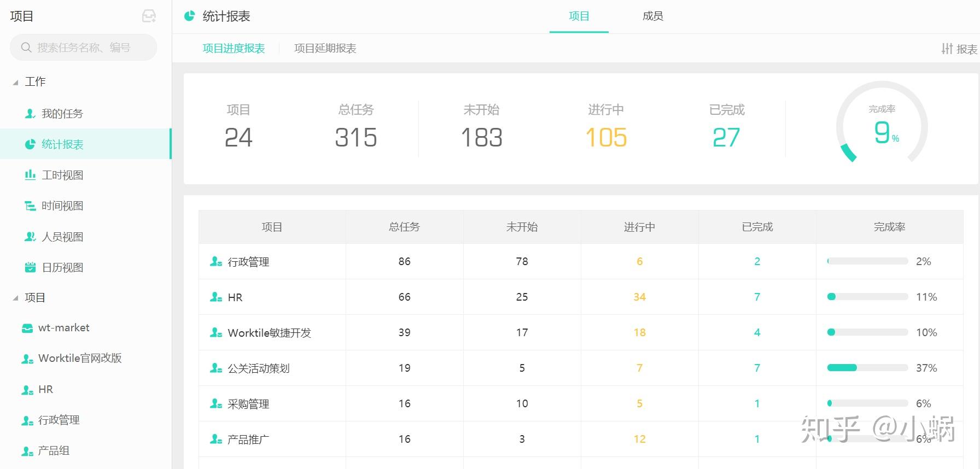Collapse the 项目 section arrow in sidebar
The width and height of the screenshot is (980, 469).
coord(15,298)
